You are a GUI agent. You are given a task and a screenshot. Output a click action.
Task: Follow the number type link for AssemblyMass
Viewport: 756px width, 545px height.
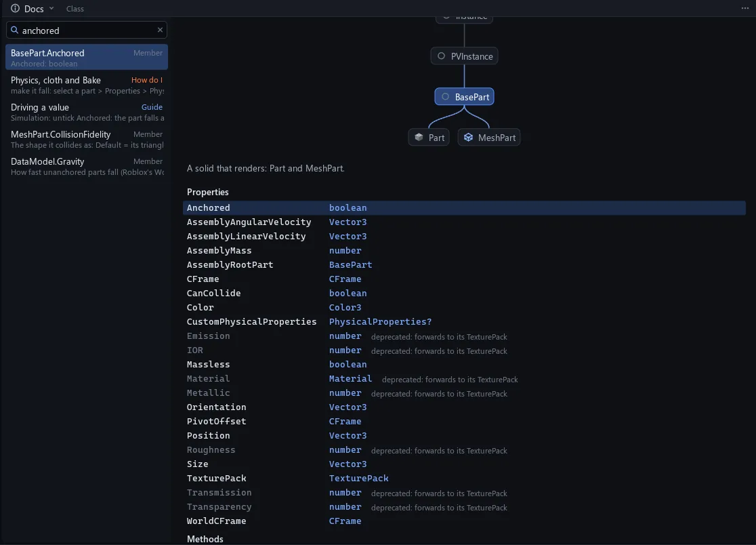point(345,250)
